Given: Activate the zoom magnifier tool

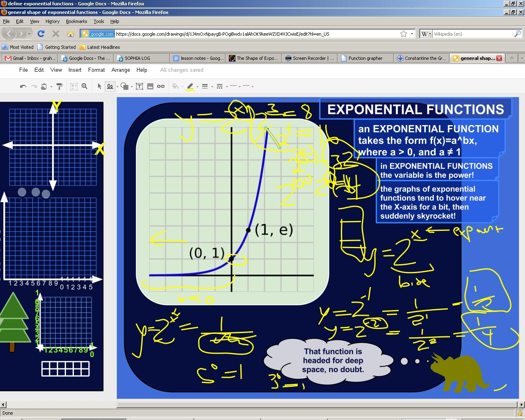Looking at the screenshot, I should tap(84, 87).
